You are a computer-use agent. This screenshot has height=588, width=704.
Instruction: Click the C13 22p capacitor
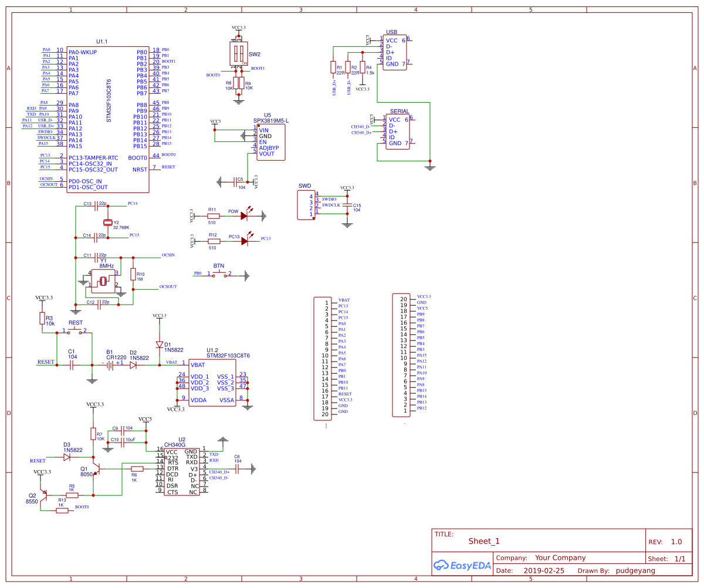(97, 205)
